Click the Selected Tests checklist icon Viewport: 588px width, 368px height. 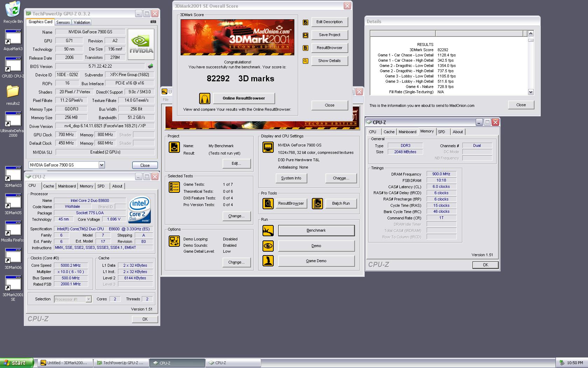click(174, 187)
